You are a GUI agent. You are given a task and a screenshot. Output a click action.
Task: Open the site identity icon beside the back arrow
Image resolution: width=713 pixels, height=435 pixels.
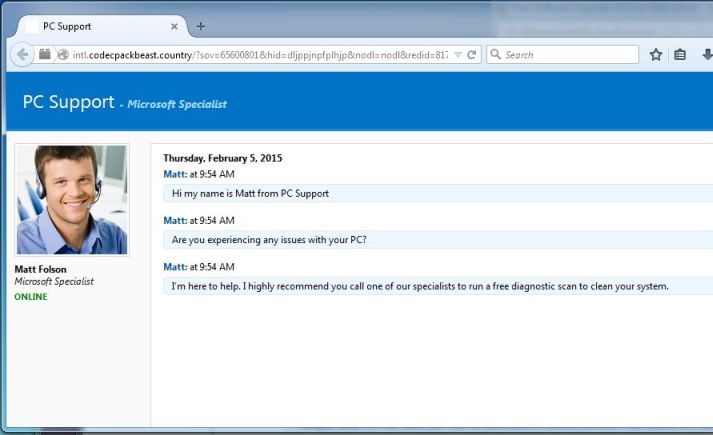click(x=45, y=54)
